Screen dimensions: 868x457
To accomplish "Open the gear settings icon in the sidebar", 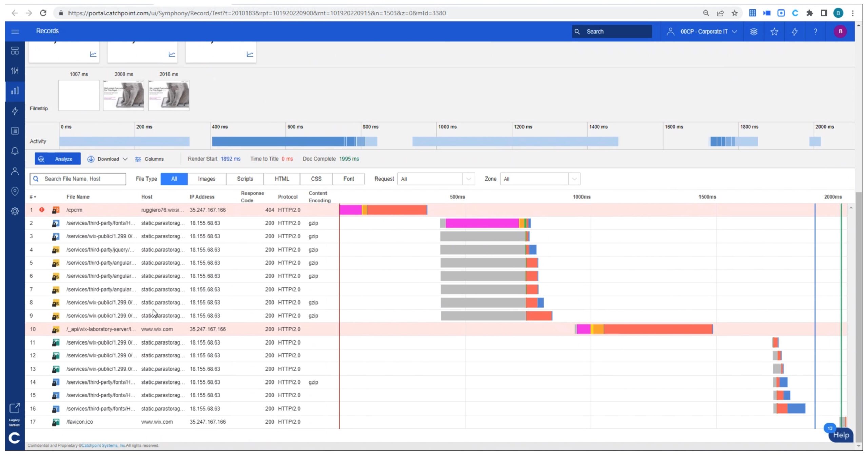I will pyautogui.click(x=15, y=211).
